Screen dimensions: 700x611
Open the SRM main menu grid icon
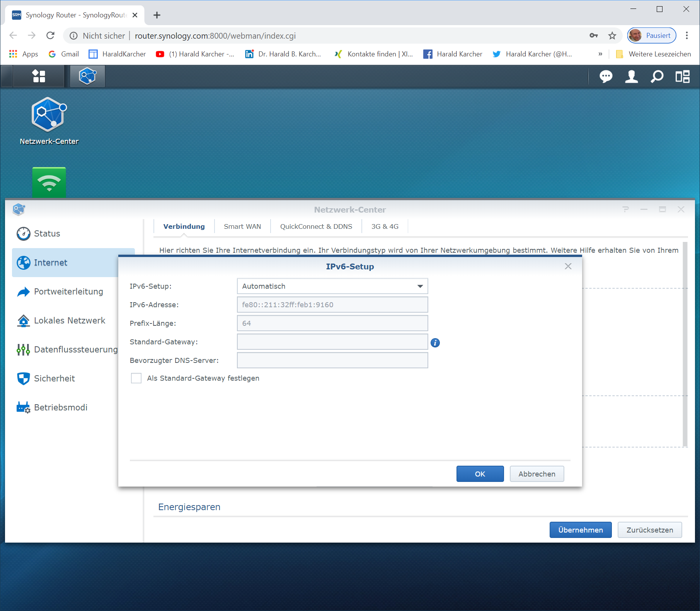point(39,76)
